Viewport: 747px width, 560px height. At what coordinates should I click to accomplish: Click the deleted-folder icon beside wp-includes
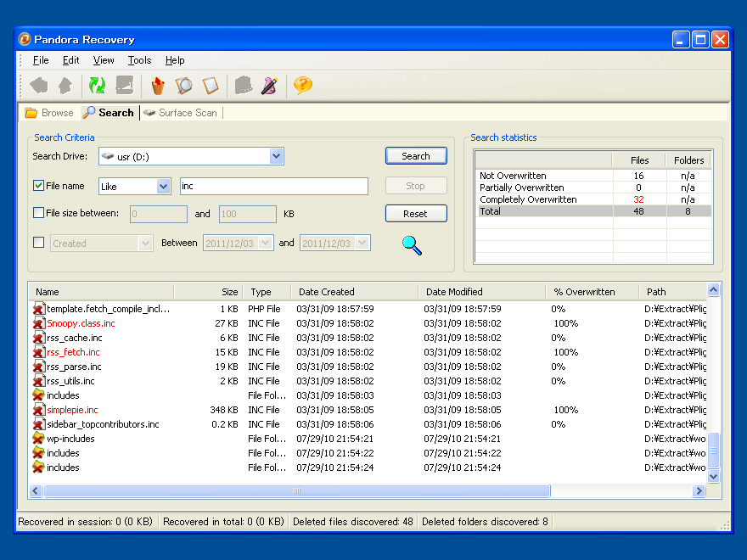click(x=38, y=439)
